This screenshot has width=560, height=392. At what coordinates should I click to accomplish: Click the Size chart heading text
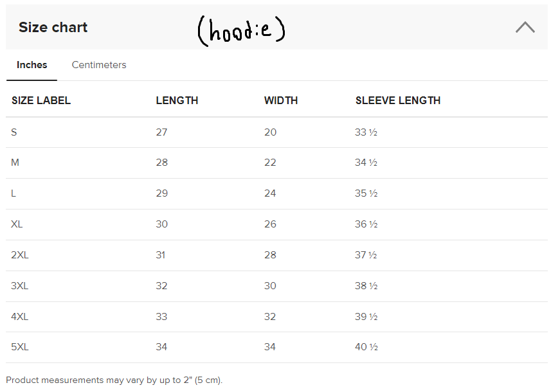(53, 28)
